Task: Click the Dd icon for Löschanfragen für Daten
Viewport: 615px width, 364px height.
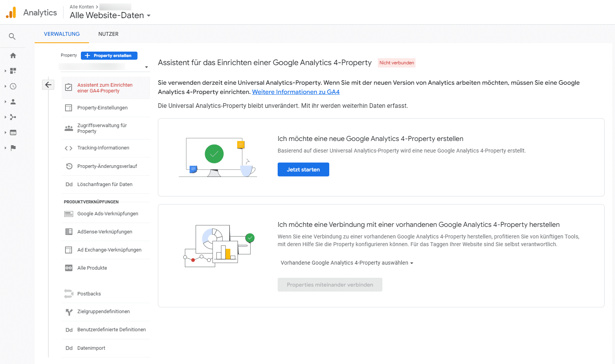Action: 69,185
